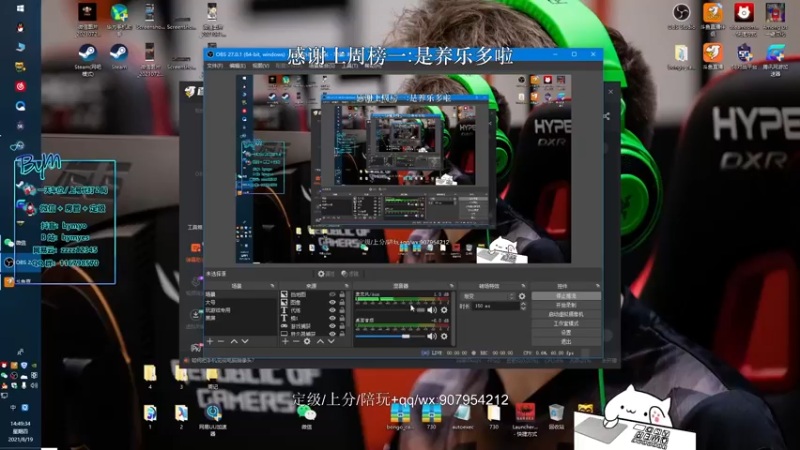The image size is (800, 450).
Task: Toggle visibility of the 显示器捕获 source
Action: point(332,334)
